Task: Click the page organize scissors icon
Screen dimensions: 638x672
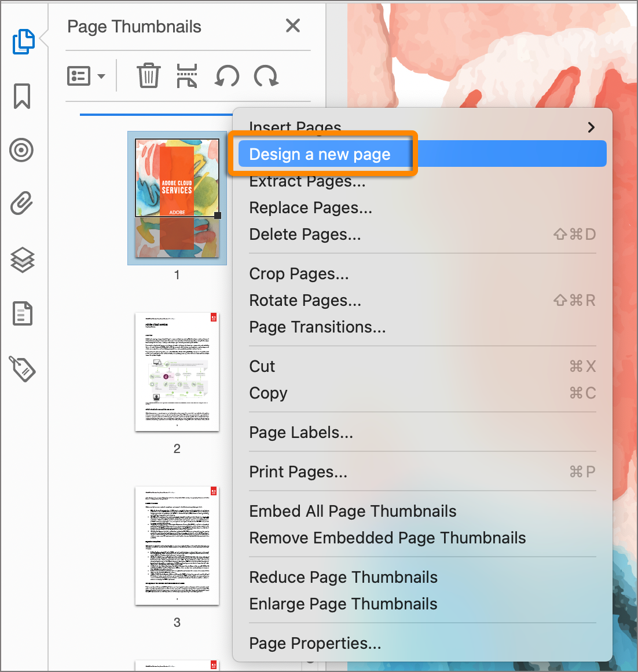Action: (x=187, y=75)
